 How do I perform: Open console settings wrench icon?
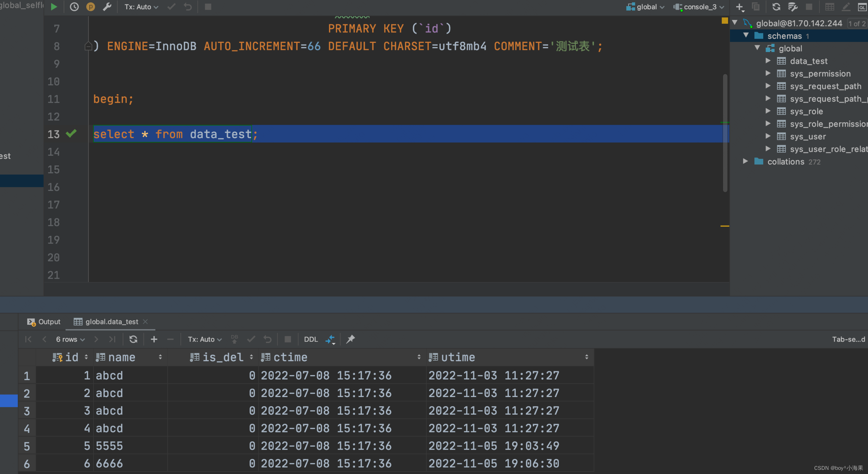click(107, 7)
